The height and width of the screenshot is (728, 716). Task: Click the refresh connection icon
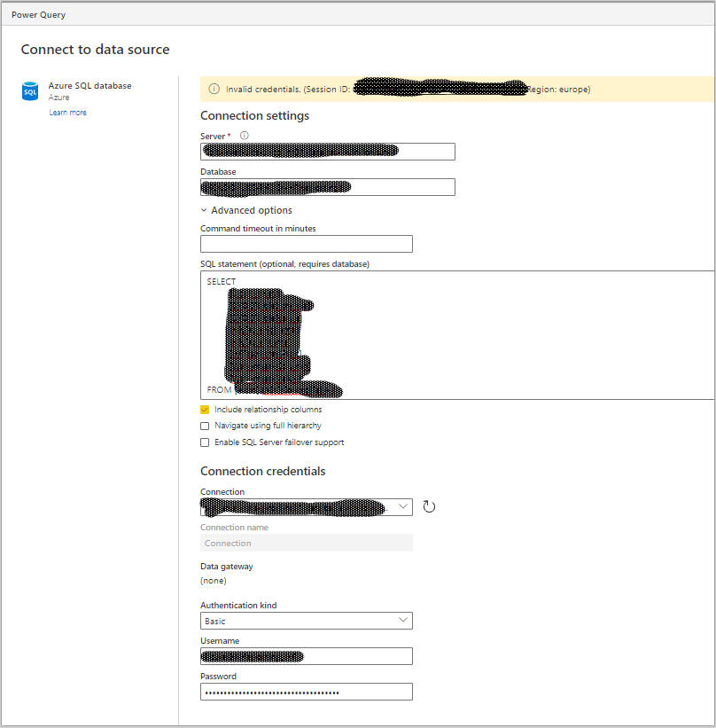(429, 506)
